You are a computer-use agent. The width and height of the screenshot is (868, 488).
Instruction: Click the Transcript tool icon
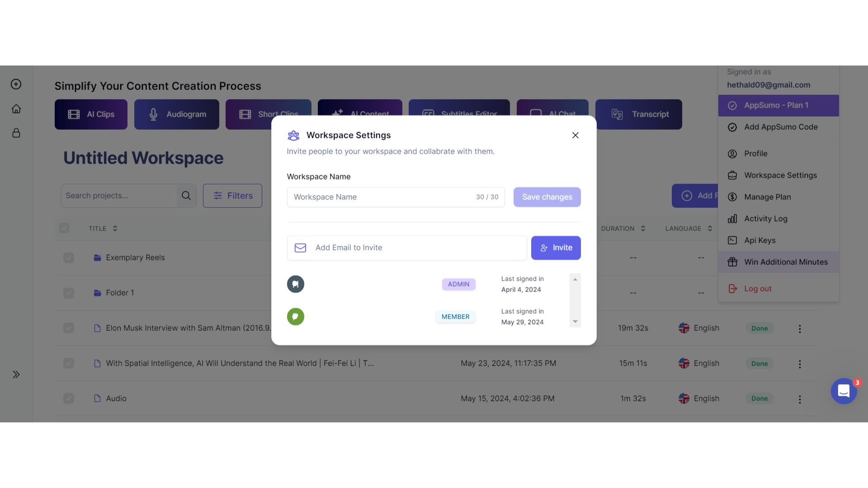[618, 114]
